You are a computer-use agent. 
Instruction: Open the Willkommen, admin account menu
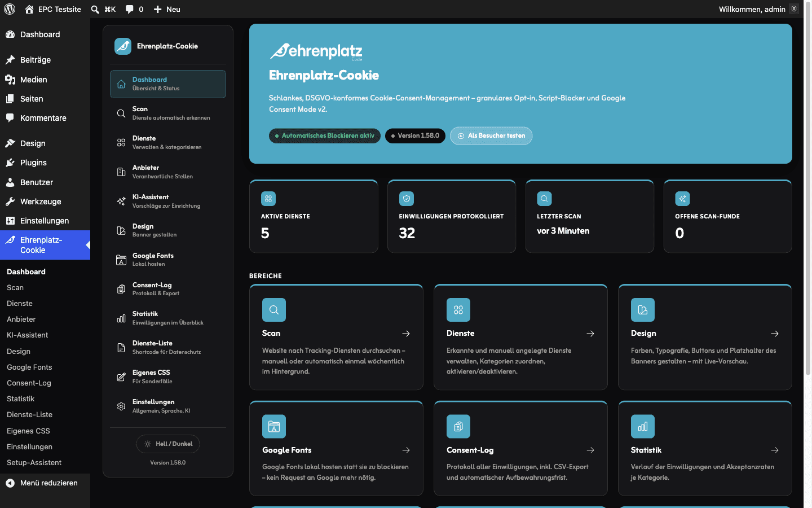(758, 9)
